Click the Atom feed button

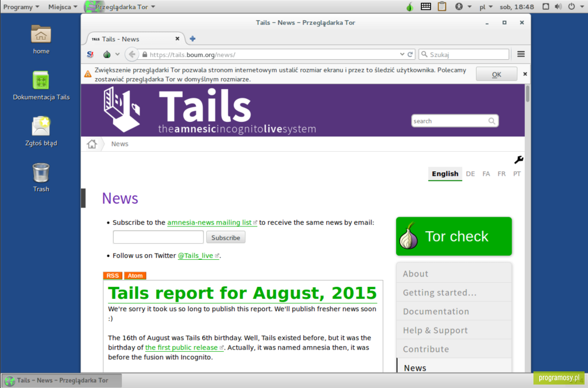click(135, 275)
